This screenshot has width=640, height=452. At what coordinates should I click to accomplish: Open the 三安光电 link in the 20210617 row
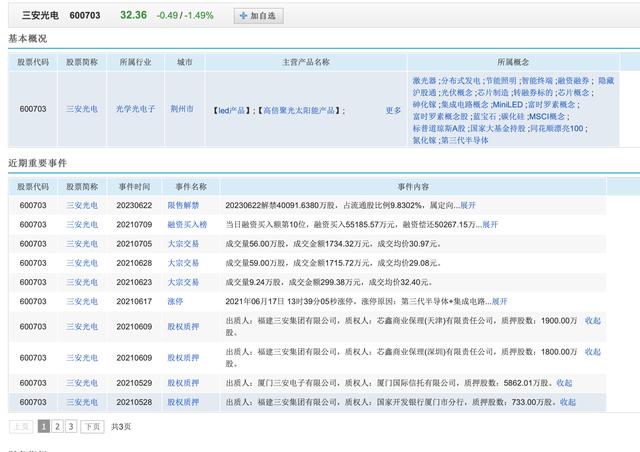pos(82,301)
